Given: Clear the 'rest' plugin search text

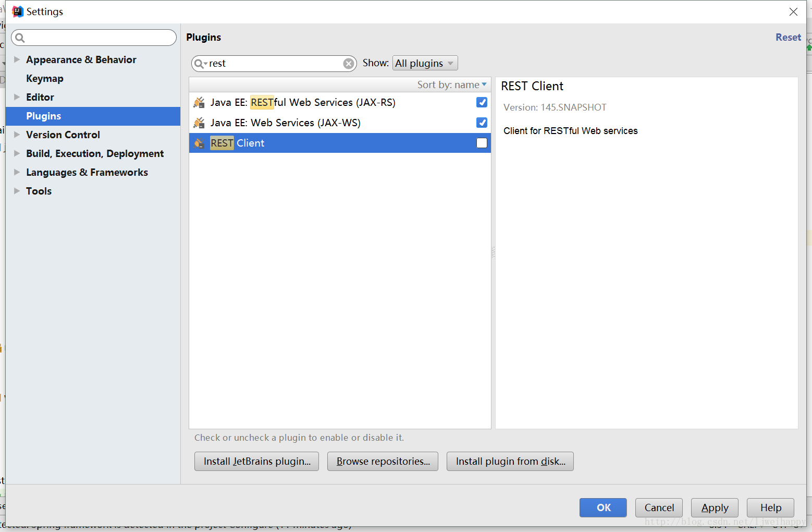Looking at the screenshot, I should coord(349,64).
